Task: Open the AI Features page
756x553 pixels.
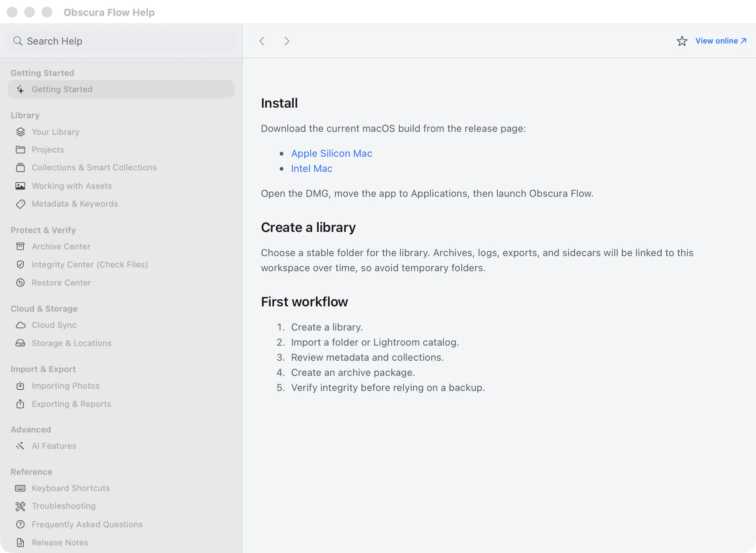Action: coord(121,446)
